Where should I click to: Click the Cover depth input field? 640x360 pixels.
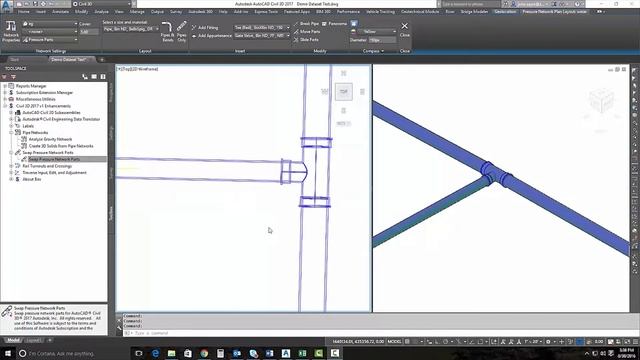(x=89, y=31)
